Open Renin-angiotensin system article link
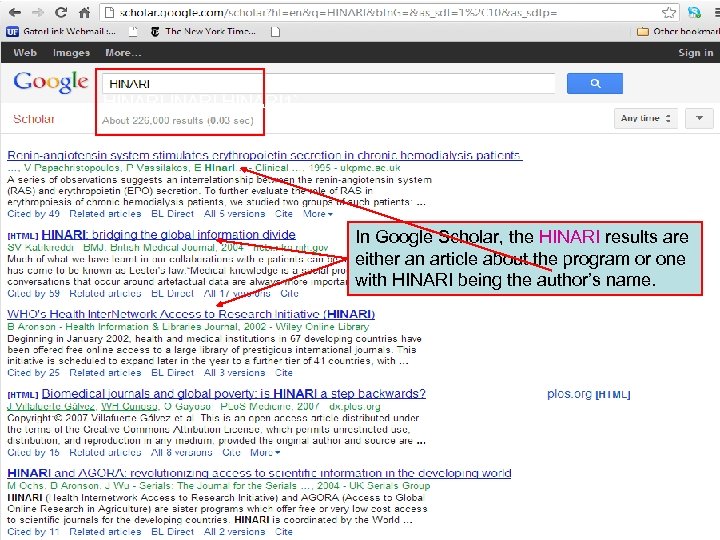Viewport: 720px width, 540px height. 265,155
